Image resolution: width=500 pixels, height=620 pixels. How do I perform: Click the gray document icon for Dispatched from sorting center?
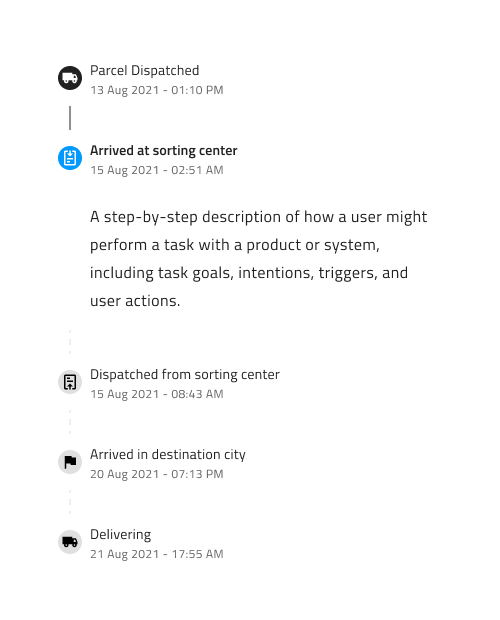(70, 382)
